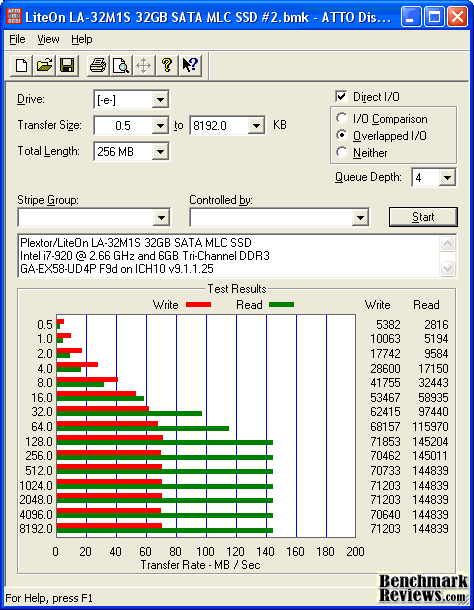This screenshot has width=474, height=610.
Task: Expand the minimum Transfer Size dropdown (0.5)
Action: click(x=160, y=126)
